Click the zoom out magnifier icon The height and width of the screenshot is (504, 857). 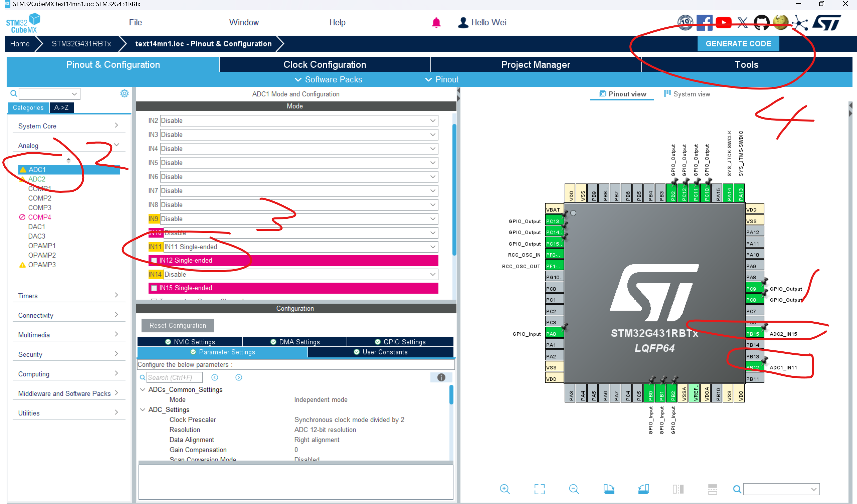574,489
